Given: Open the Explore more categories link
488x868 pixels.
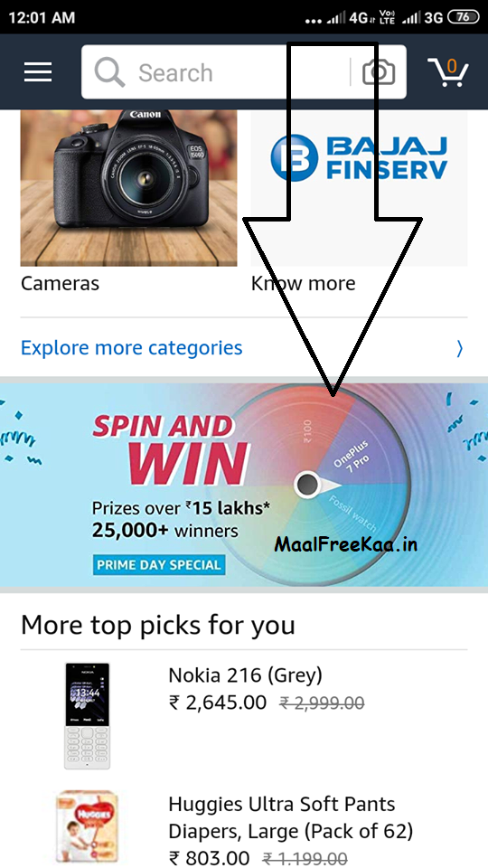Looking at the screenshot, I should point(132,347).
